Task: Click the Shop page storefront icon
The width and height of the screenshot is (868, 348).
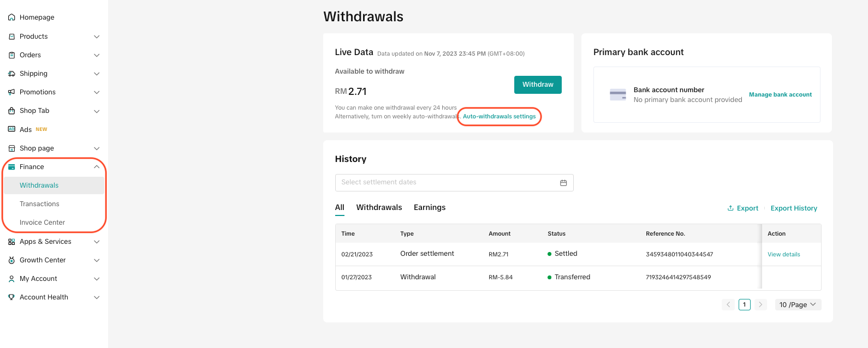Action: (x=11, y=148)
